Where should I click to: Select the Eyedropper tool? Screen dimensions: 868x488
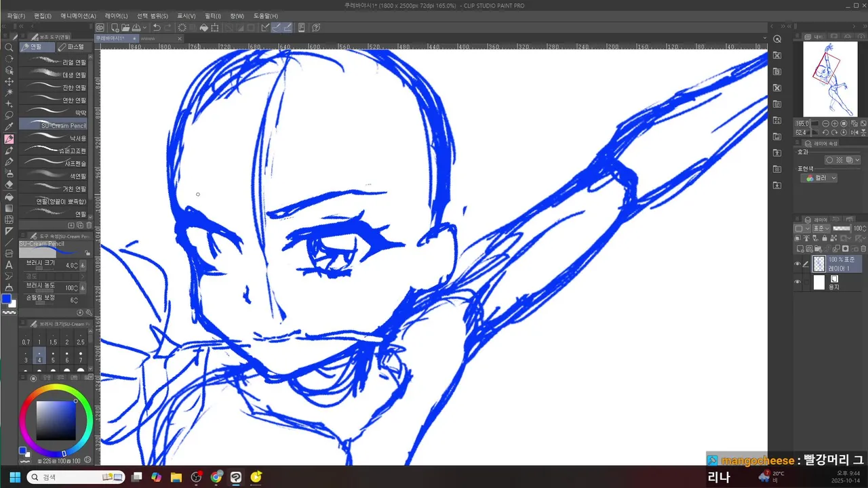coord(9,127)
